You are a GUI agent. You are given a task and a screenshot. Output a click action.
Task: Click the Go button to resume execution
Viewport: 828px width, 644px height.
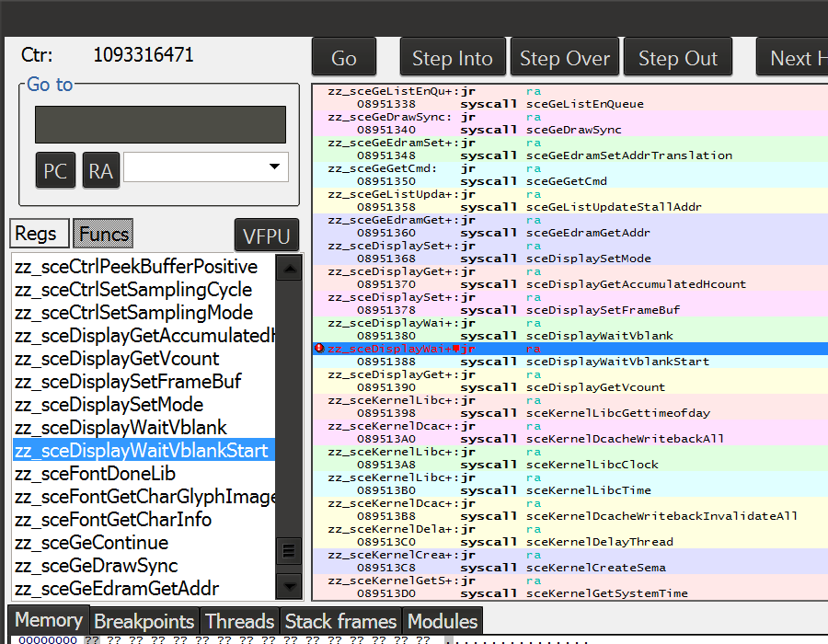343,58
